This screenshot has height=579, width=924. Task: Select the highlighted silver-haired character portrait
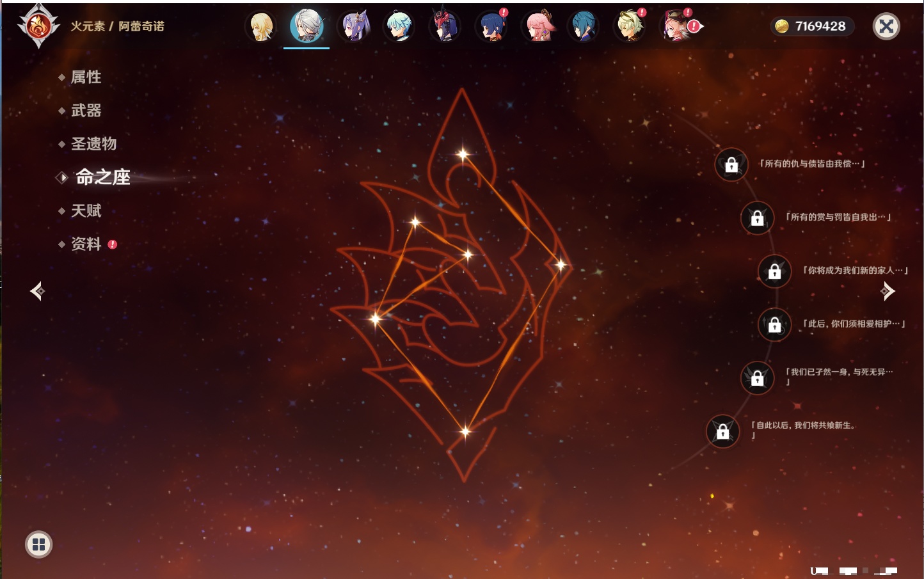coord(307,26)
